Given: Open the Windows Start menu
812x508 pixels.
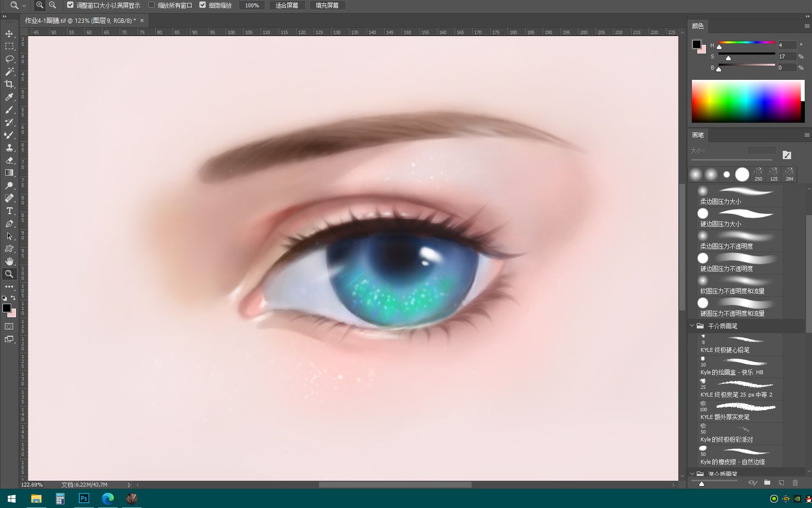Looking at the screenshot, I should 12,499.
